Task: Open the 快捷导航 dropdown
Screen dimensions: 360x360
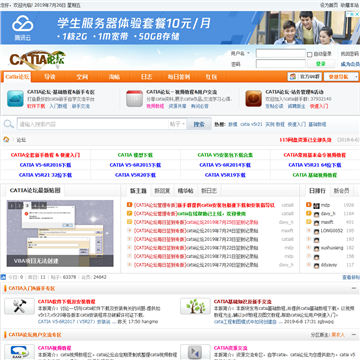Action: (341, 77)
